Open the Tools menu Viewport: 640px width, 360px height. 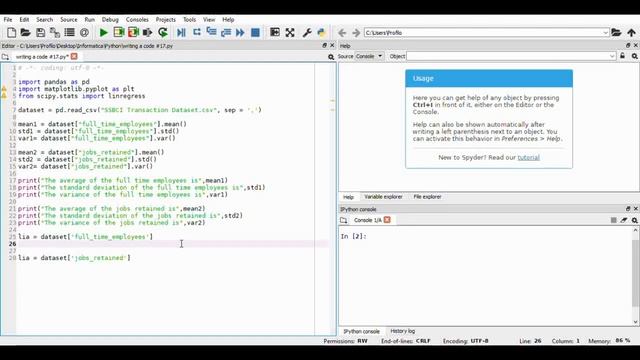pos(189,20)
